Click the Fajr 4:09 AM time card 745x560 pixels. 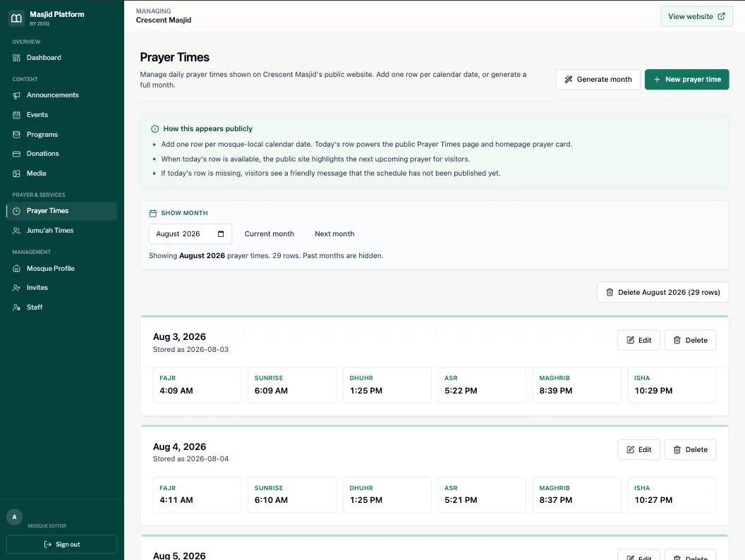point(197,385)
